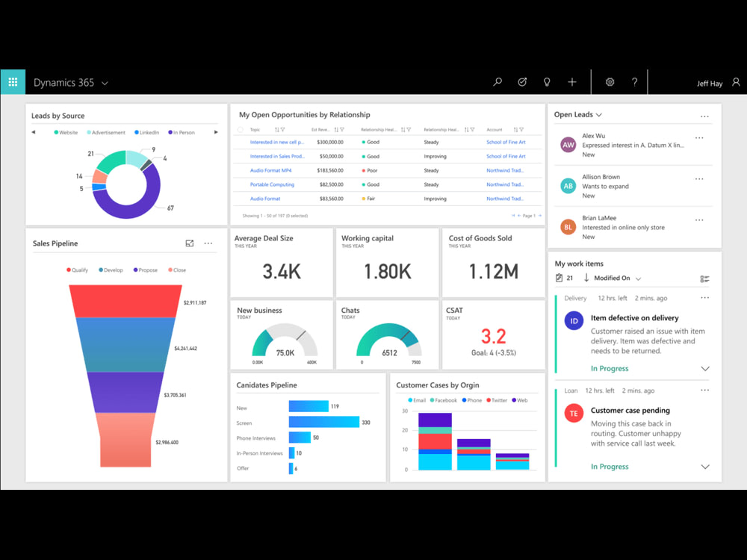
Task: Toggle the LinkedIn series in Leads legend
Action: [x=146, y=132]
